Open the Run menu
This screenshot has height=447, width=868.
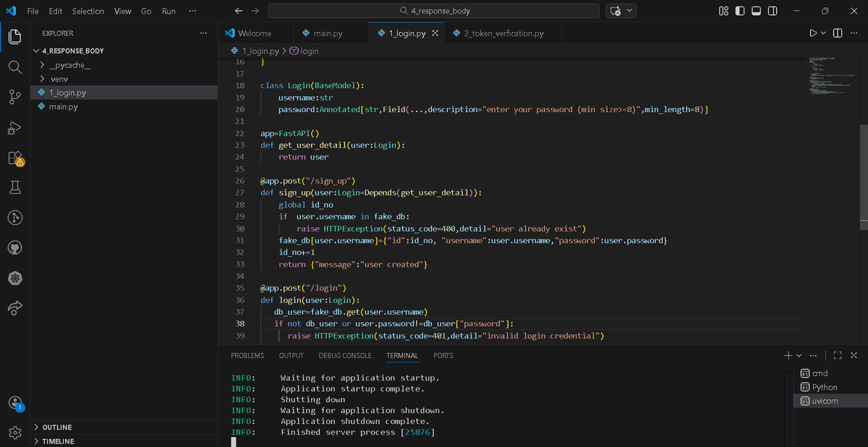pyautogui.click(x=169, y=11)
